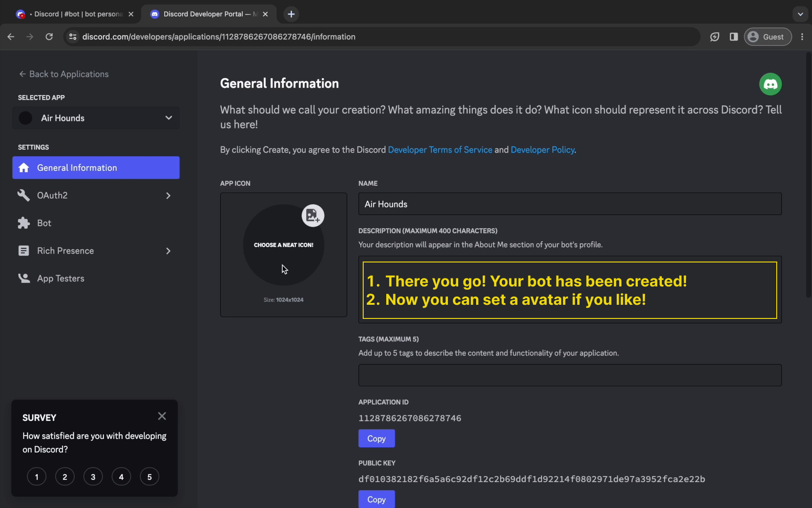The width and height of the screenshot is (812, 508).
Task: Dismiss the Survey popup
Action: pyautogui.click(x=162, y=416)
